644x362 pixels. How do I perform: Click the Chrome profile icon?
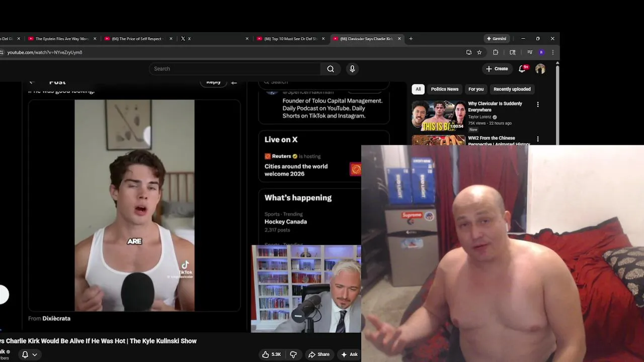pos(541,52)
